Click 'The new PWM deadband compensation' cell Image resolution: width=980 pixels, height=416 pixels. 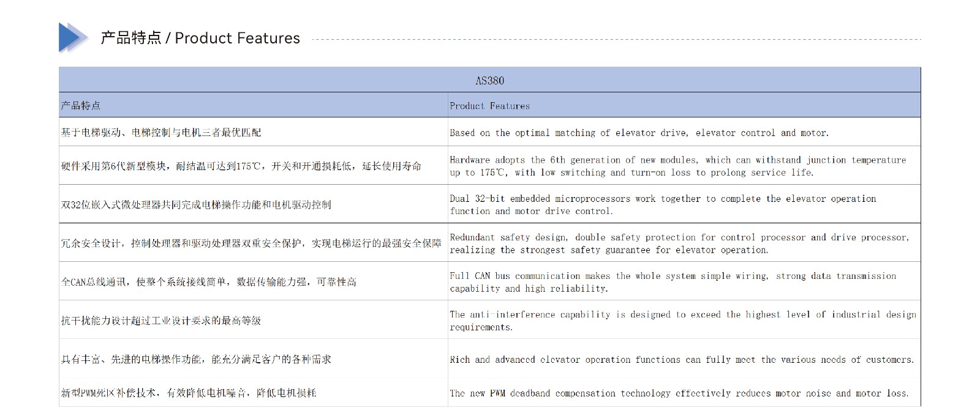click(684, 392)
